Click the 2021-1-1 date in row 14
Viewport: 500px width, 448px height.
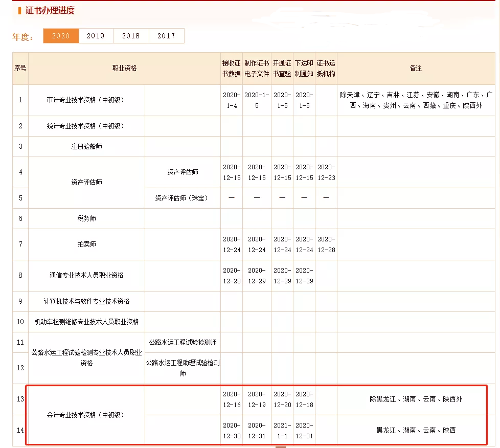click(282, 431)
